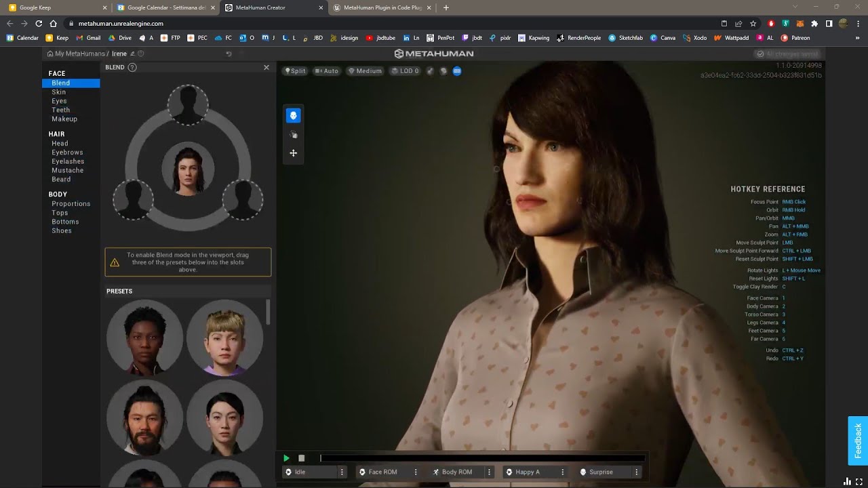This screenshot has height=488, width=868.
Task: Select the Sculpt head tool in the viewport
Action: tap(293, 115)
